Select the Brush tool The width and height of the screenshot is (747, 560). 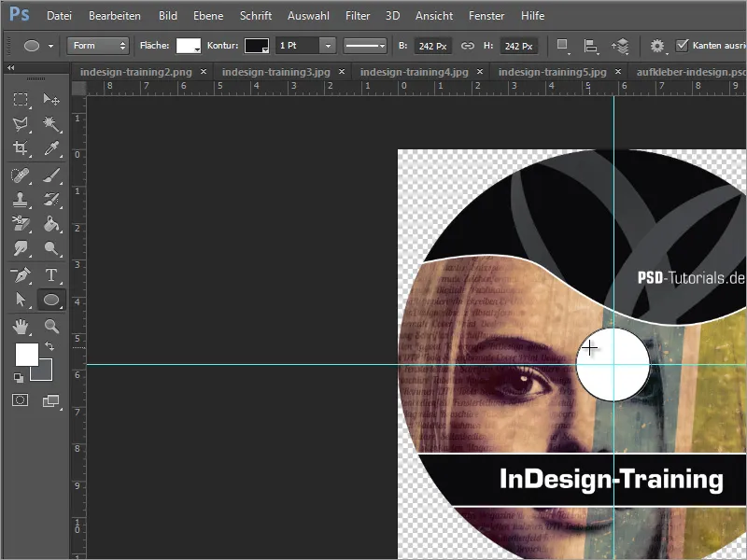tap(52, 174)
